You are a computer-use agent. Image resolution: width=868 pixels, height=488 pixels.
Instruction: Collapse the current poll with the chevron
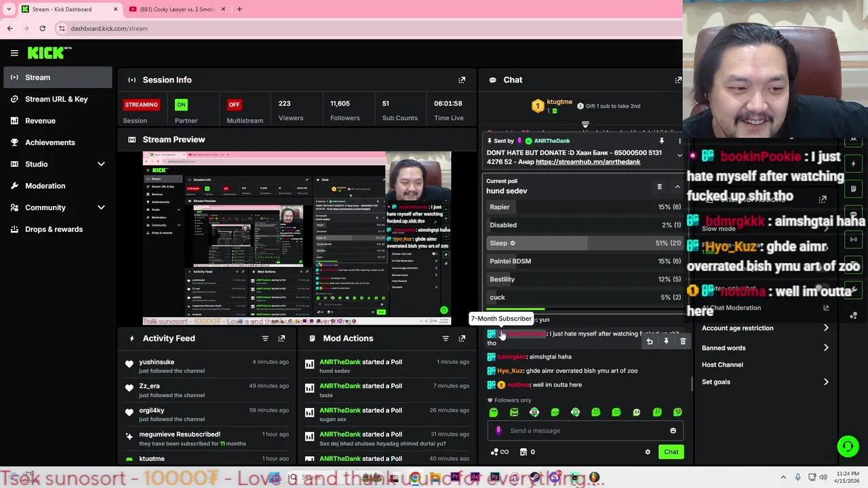click(x=677, y=186)
